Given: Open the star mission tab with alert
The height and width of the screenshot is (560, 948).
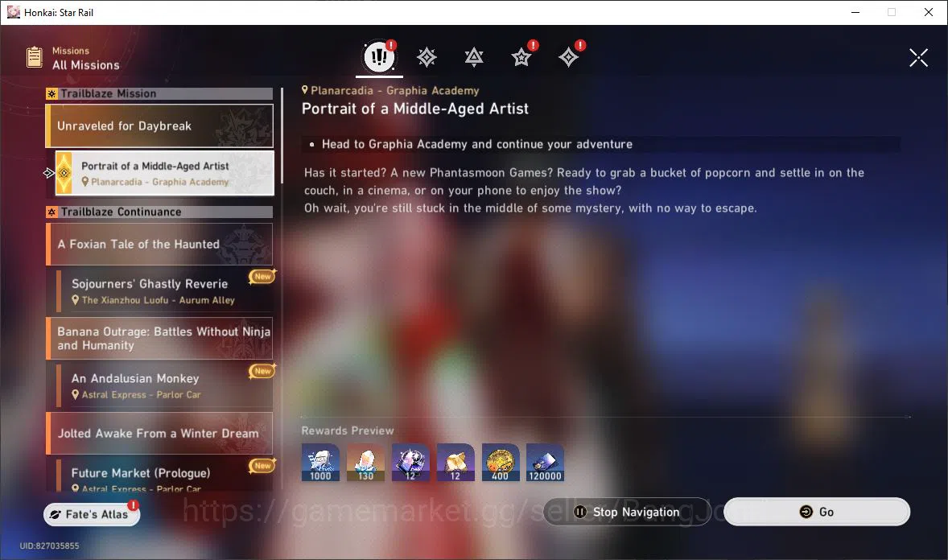Looking at the screenshot, I should [x=521, y=57].
